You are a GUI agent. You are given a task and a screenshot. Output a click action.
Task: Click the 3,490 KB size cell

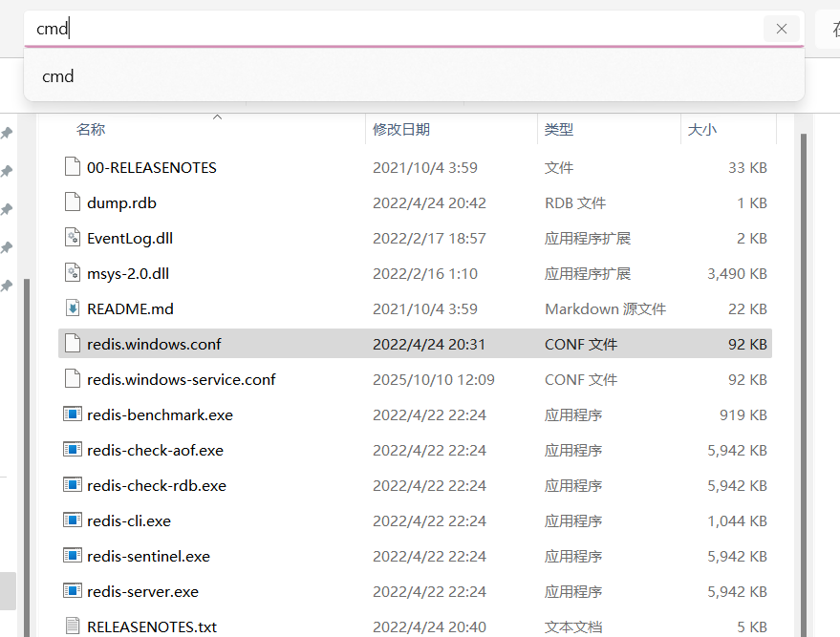point(737,273)
